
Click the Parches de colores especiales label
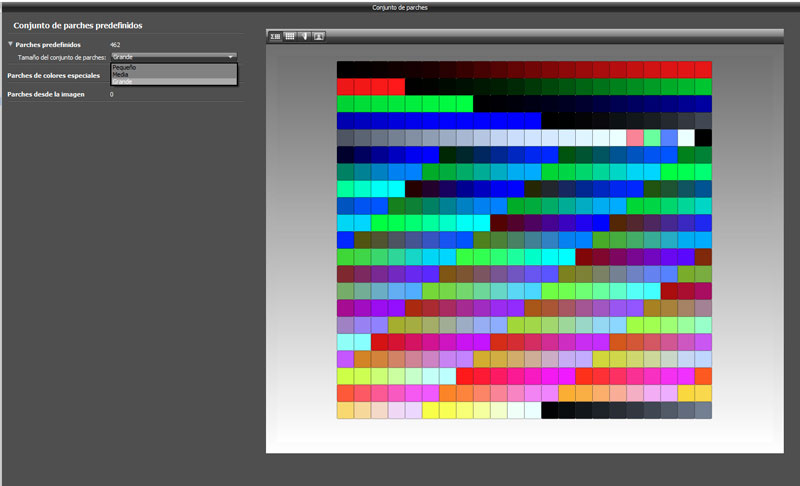coord(52,75)
